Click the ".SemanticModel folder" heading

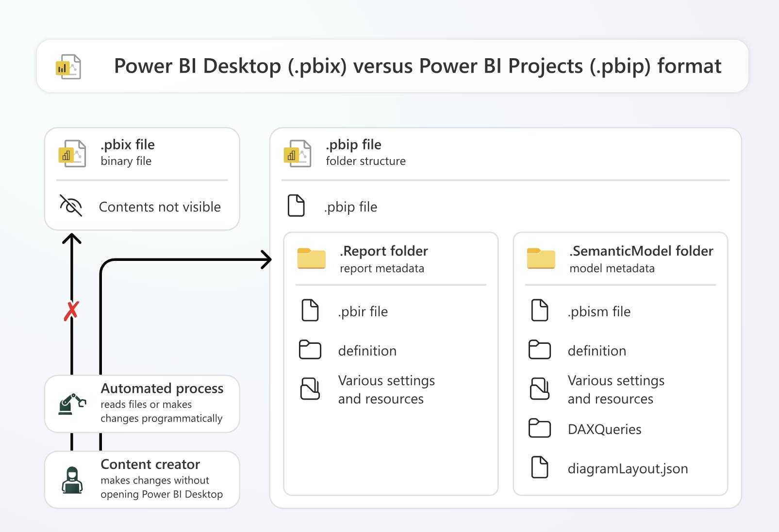tap(642, 251)
